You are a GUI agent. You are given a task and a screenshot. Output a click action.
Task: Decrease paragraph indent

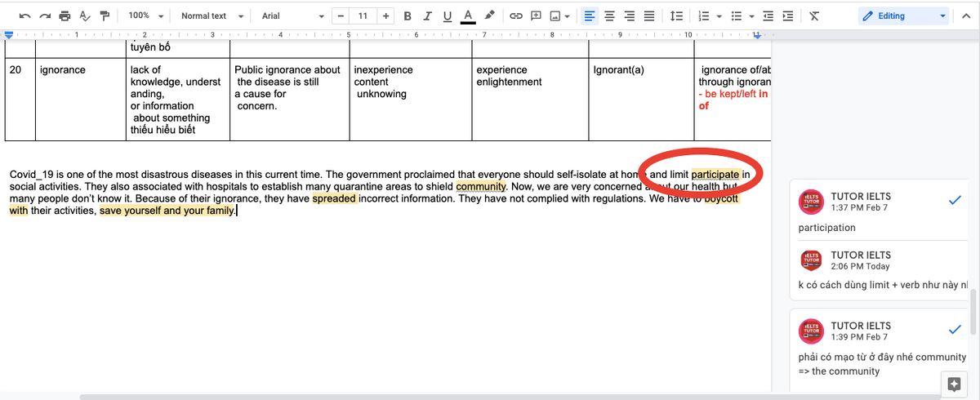click(x=768, y=16)
